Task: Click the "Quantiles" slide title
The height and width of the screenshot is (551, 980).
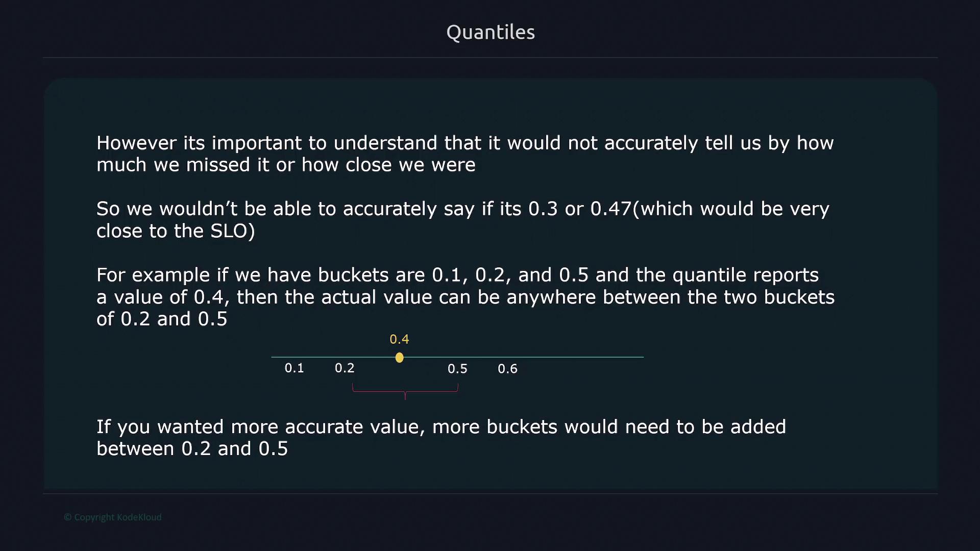Action: coord(491,32)
